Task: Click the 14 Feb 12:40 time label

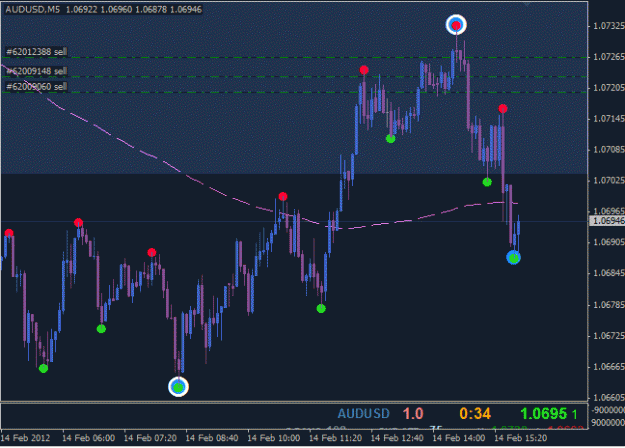Action: click(x=397, y=438)
